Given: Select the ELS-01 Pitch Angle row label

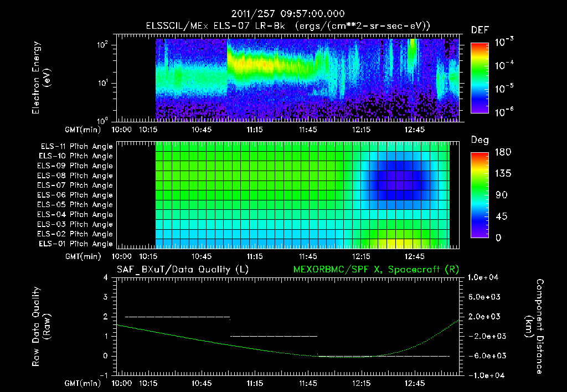Looking at the screenshot, I should pos(76,244).
